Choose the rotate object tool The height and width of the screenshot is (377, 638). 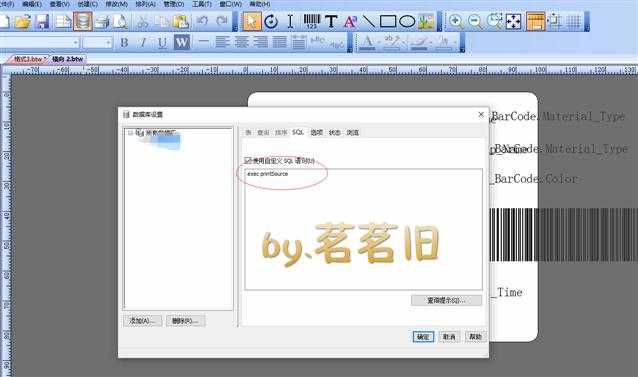click(x=271, y=21)
